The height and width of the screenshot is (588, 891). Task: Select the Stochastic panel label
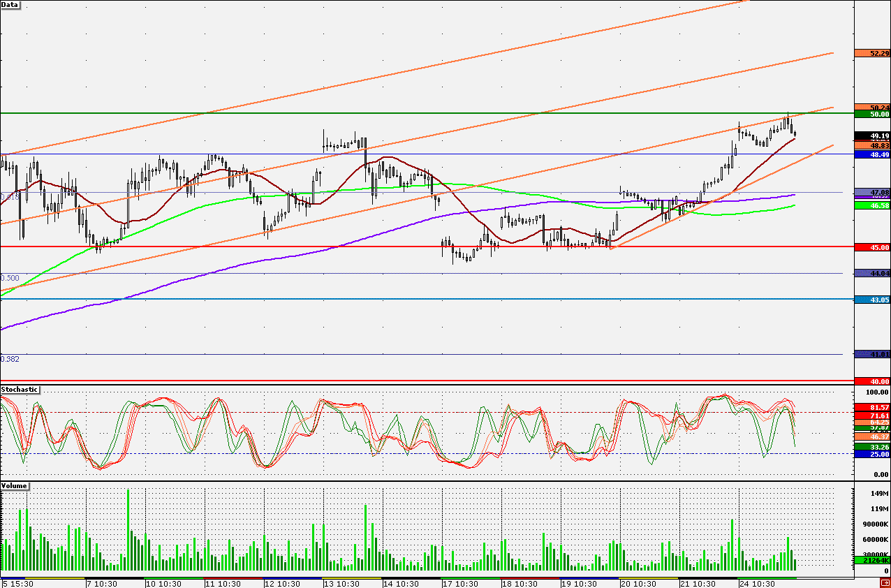tap(20, 389)
